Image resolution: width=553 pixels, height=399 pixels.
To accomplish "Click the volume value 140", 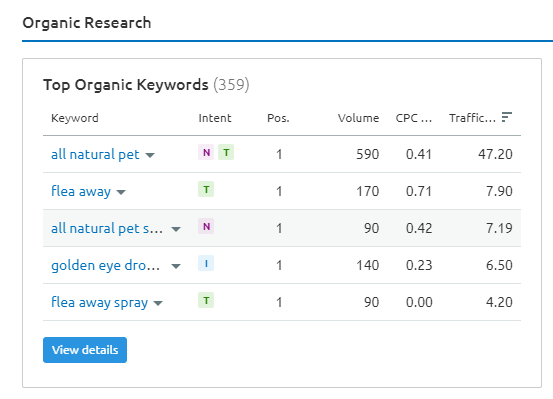I will click(x=367, y=265).
